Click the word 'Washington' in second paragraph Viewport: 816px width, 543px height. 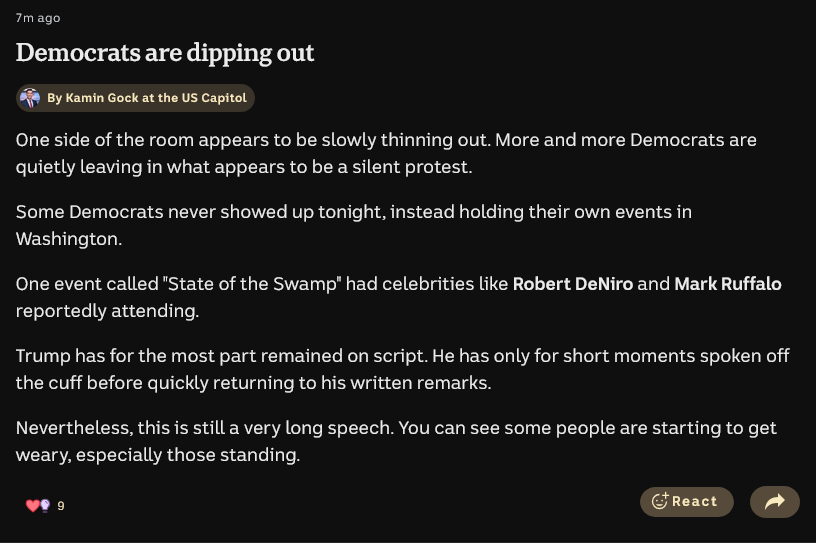coord(66,239)
